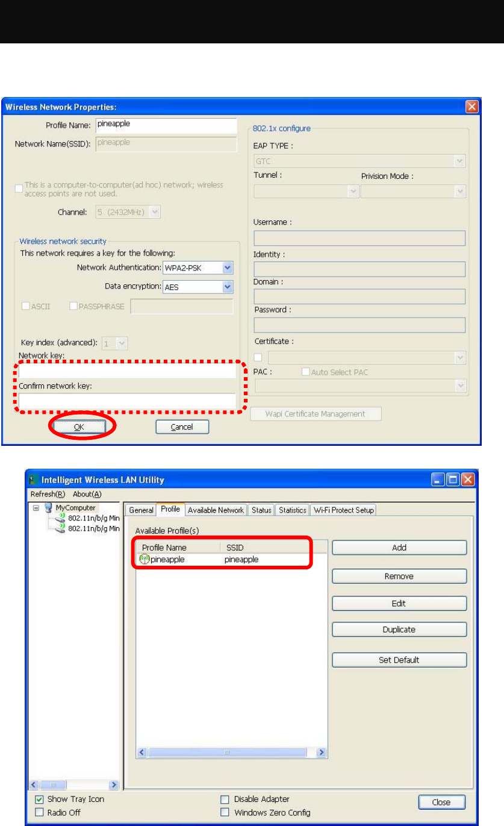Click the Identity field
504x826 pixels.
pos(360,269)
